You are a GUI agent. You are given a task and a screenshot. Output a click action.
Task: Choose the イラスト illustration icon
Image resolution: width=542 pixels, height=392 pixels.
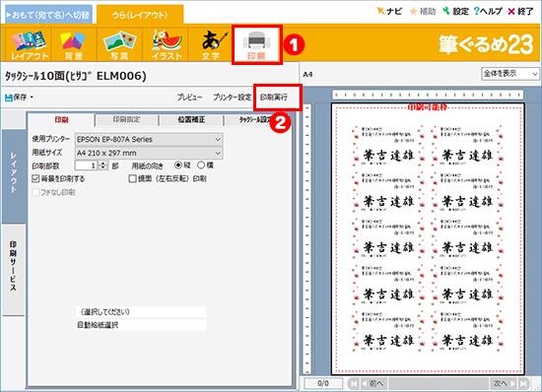coord(166,45)
